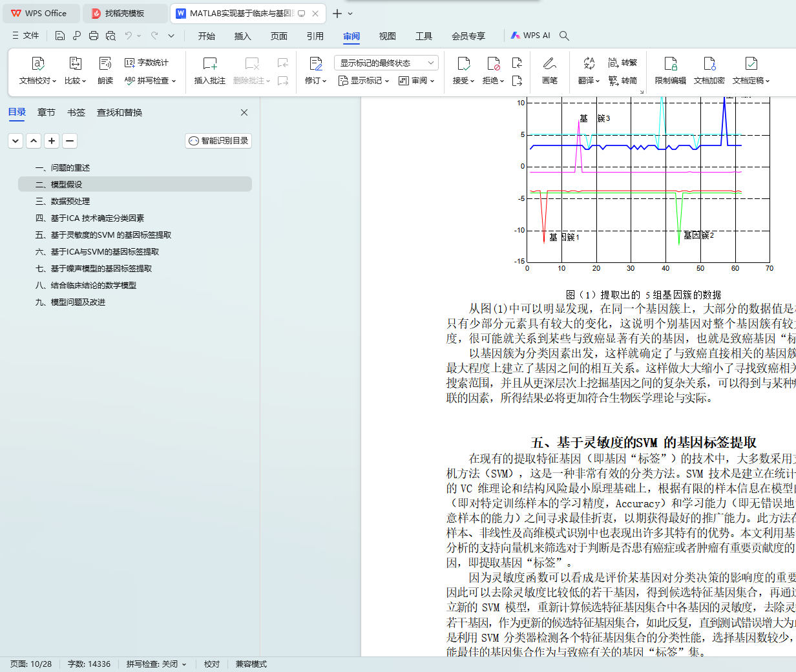Collapse outline levels with up chevron
This screenshot has height=672, width=796.
tap(34, 141)
